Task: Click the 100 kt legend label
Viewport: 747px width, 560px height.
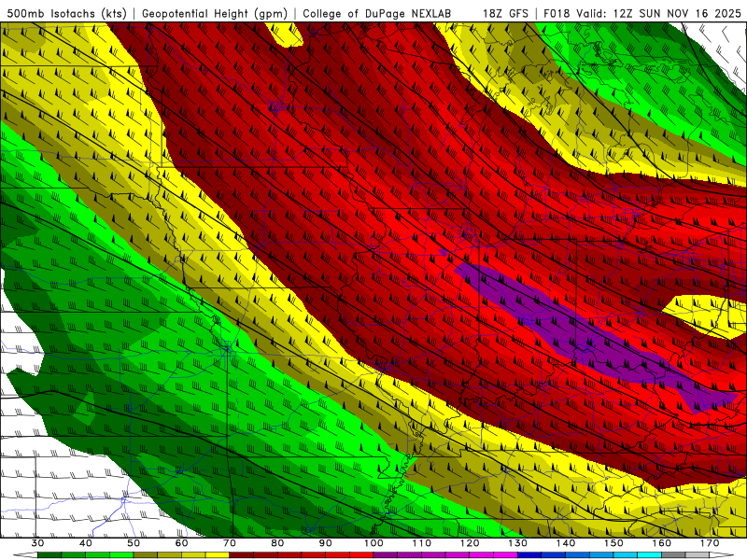Action: (x=373, y=543)
